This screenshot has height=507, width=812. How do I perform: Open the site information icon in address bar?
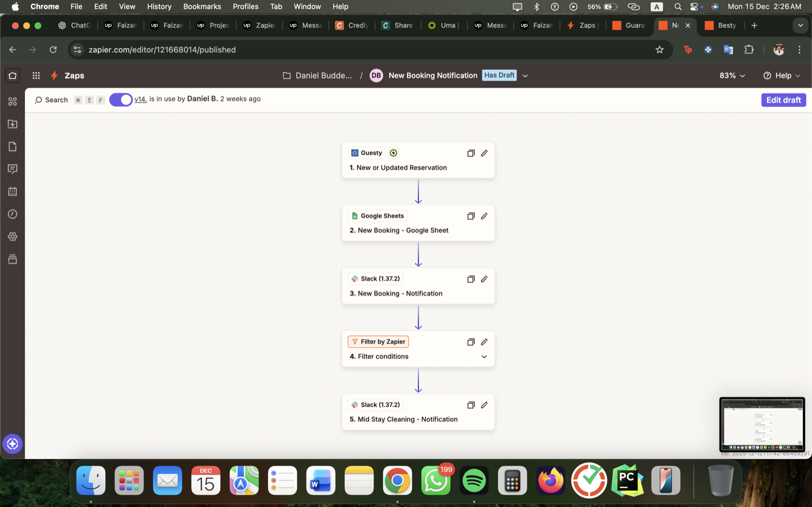coord(77,50)
